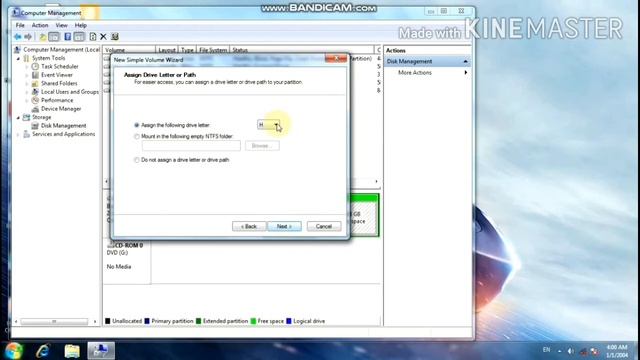Click the NTFS folder path input field
Screen dimensions: 640x360
[x=191, y=146]
